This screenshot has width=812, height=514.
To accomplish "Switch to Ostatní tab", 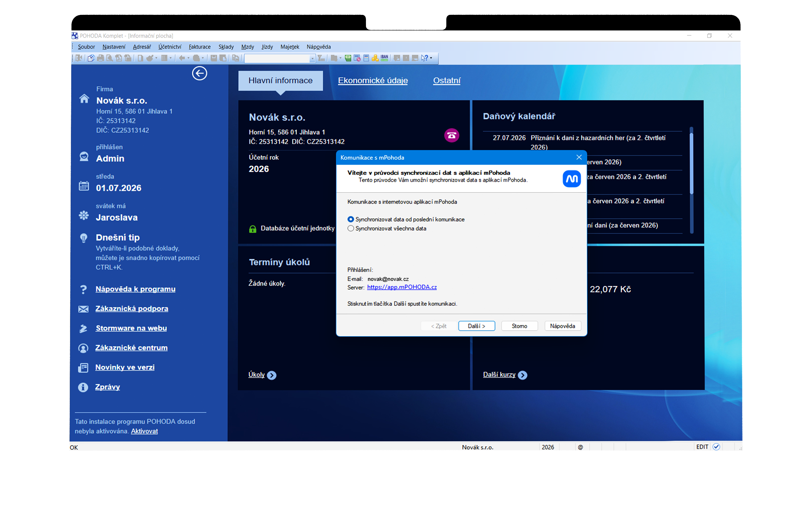I will click(x=447, y=80).
